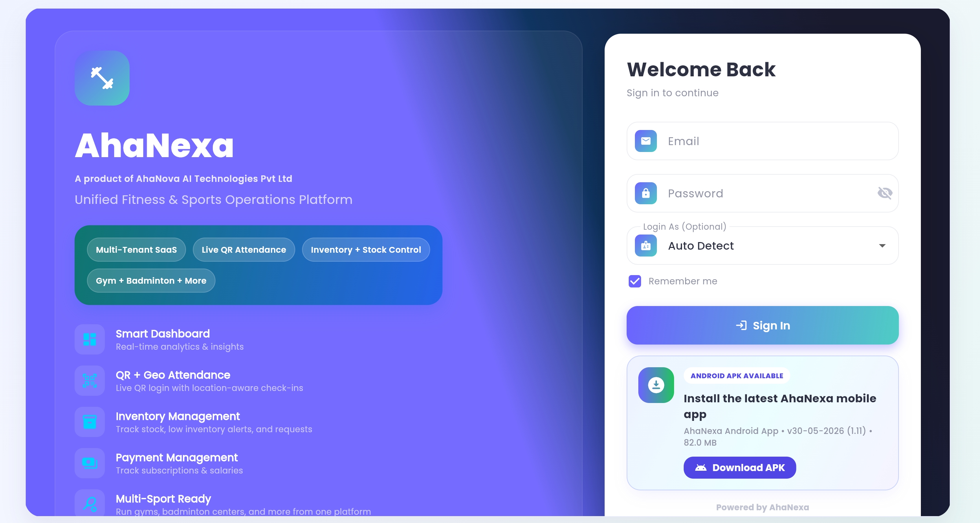Click 'Track stock, low inventory alerts' description
The width and height of the screenshot is (980, 523).
point(214,429)
